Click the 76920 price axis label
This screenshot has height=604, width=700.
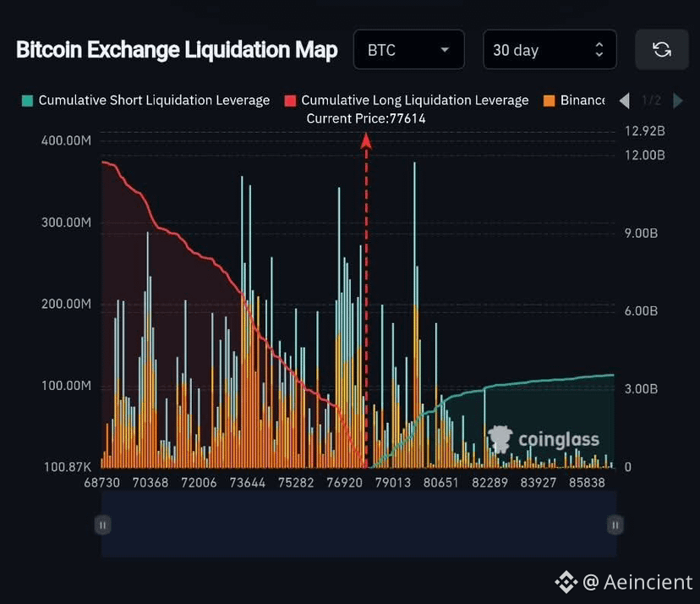click(344, 483)
